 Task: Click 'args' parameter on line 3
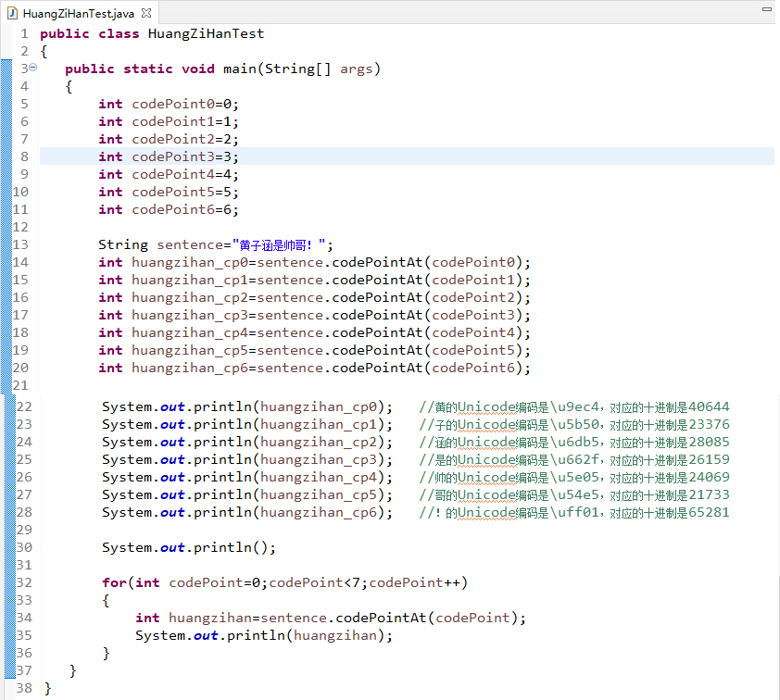point(356,69)
